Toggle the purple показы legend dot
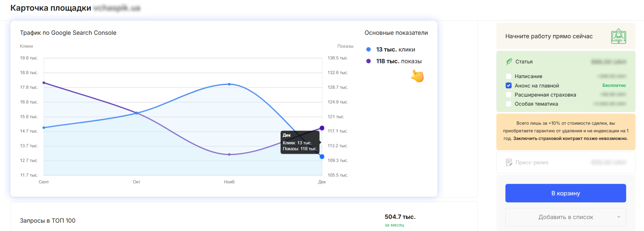644x231 pixels. click(x=368, y=61)
